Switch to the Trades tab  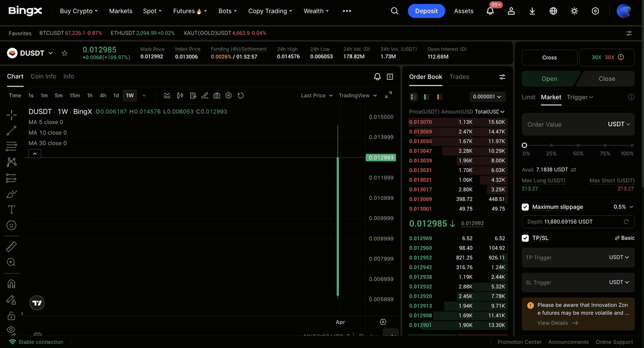459,77
